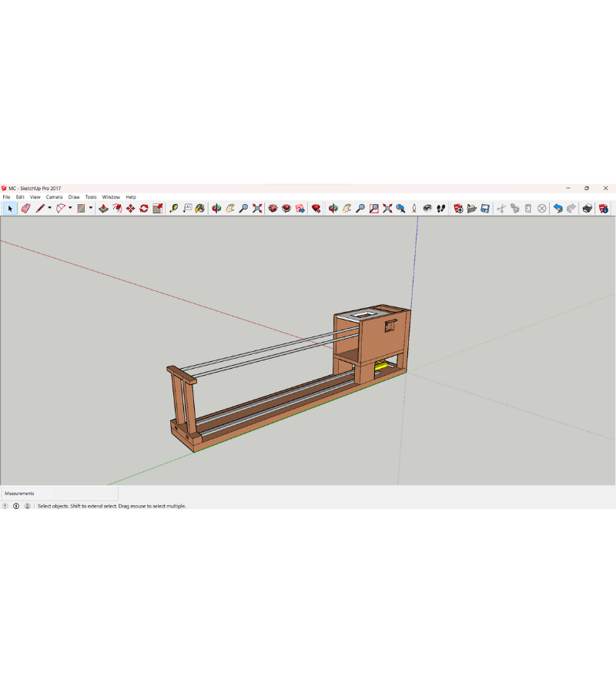The image size is (616, 693).
Task: Open the Extension Manager ruby icon
Action: coord(316,209)
